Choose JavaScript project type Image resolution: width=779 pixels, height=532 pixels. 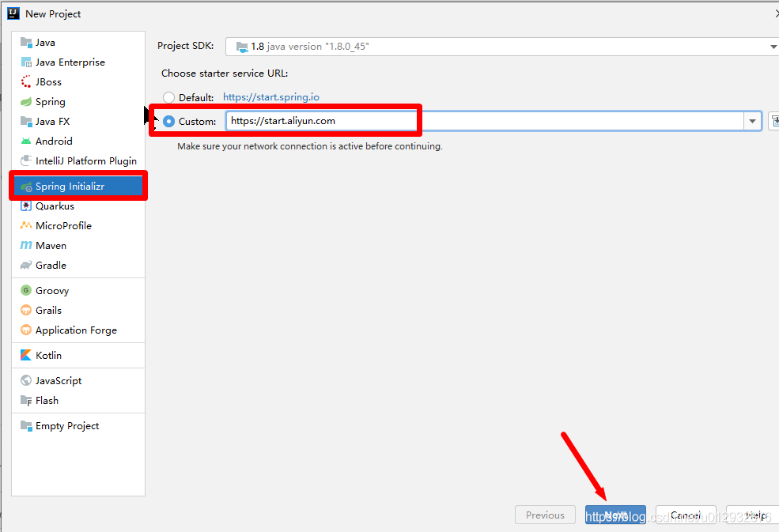78,380
